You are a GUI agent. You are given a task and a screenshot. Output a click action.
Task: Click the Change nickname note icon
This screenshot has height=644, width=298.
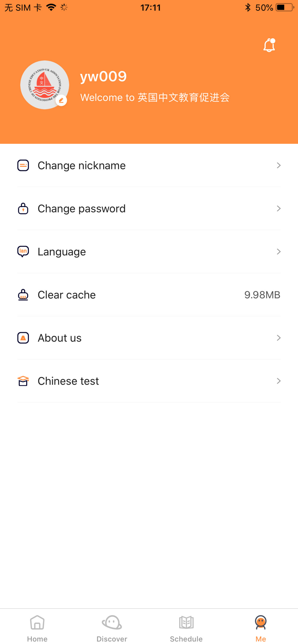click(23, 165)
